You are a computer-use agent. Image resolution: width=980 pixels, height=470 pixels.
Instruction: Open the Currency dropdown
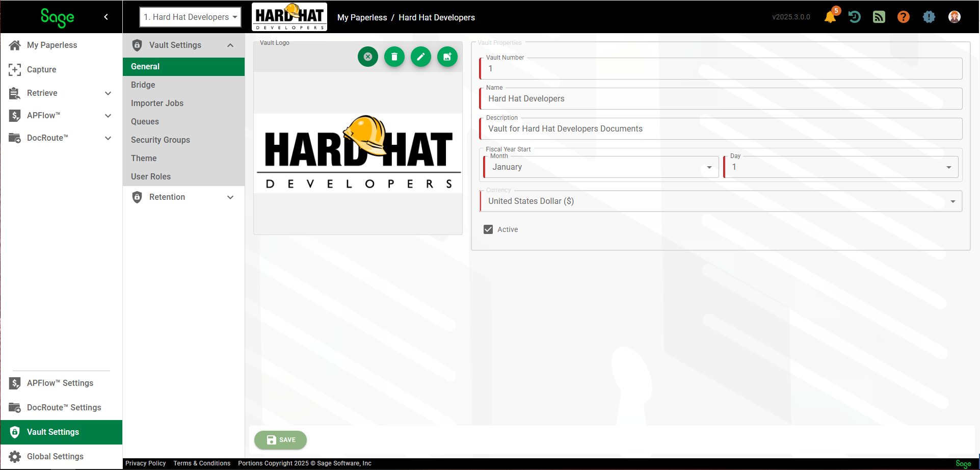point(721,201)
